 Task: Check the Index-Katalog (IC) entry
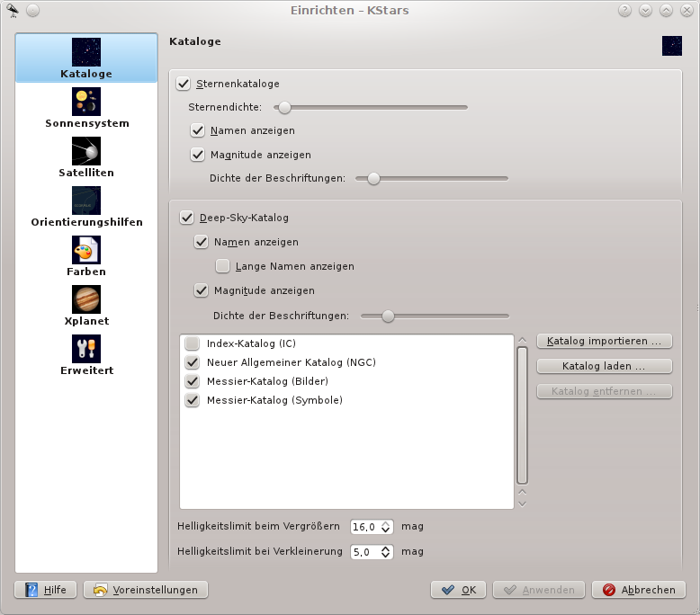point(192,343)
